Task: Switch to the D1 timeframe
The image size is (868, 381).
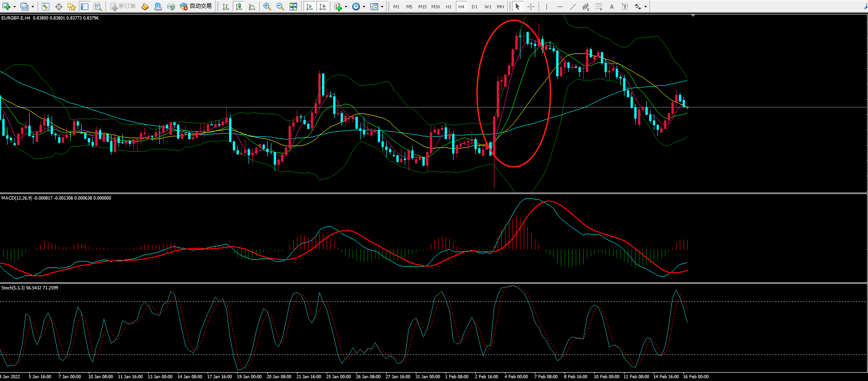Action: (474, 7)
